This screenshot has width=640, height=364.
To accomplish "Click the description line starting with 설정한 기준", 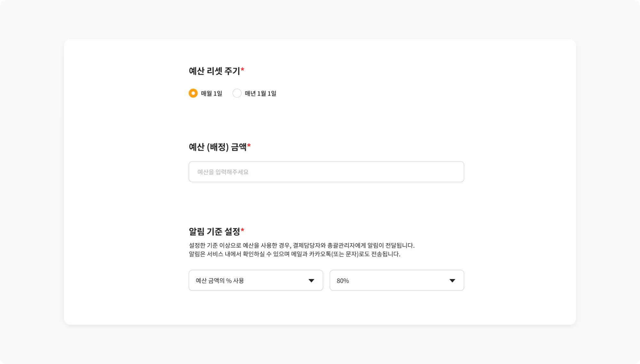I will 301,245.
